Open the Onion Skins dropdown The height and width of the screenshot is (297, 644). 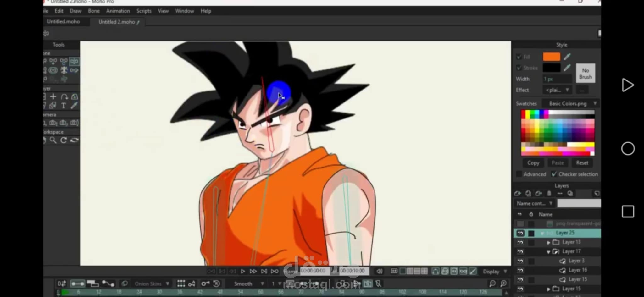point(152,284)
